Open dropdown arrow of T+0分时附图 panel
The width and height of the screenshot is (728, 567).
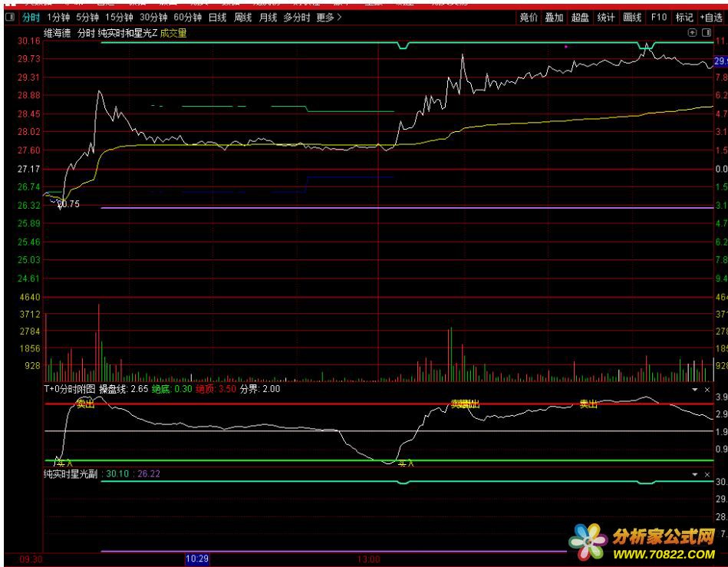tap(695, 390)
